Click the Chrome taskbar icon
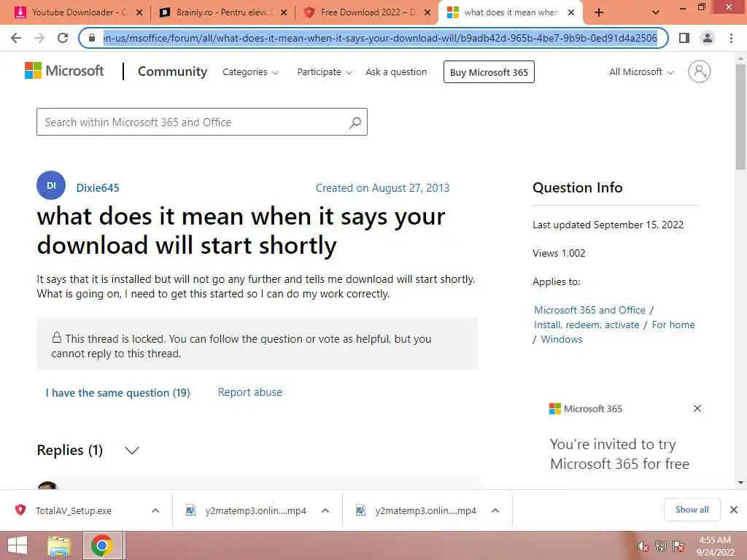This screenshot has height=560, width=747. pyautogui.click(x=102, y=545)
